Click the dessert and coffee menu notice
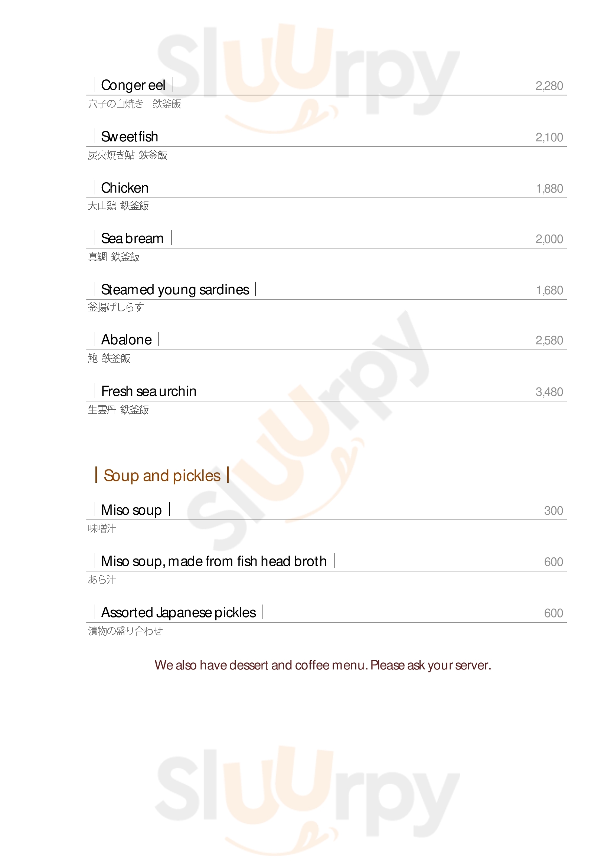614x868 pixels. 323,665
